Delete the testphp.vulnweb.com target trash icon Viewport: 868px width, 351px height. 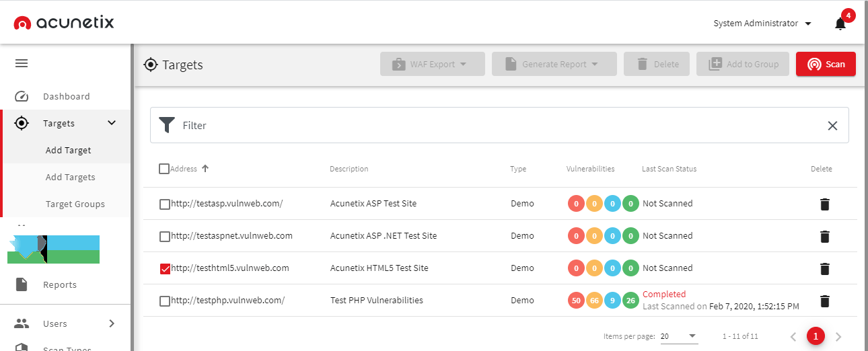click(x=825, y=301)
